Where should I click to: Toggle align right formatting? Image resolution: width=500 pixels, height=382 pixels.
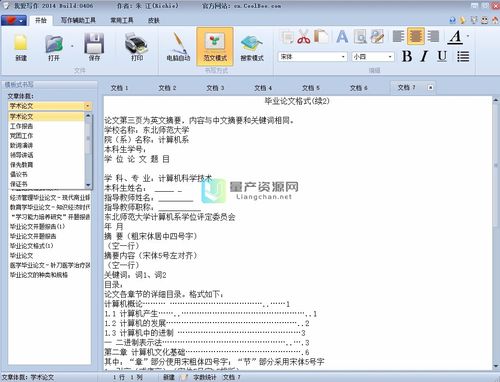tap(433, 36)
